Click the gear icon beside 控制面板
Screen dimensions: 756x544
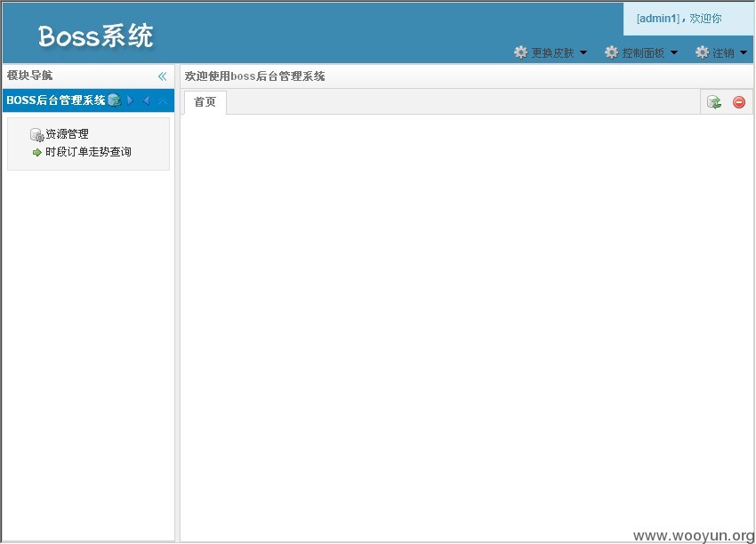coord(611,52)
